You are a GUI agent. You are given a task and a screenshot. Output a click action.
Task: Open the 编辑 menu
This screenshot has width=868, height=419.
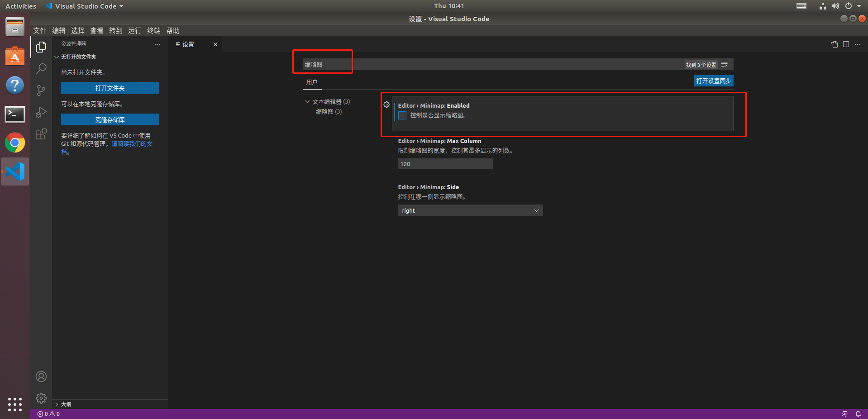click(x=59, y=30)
